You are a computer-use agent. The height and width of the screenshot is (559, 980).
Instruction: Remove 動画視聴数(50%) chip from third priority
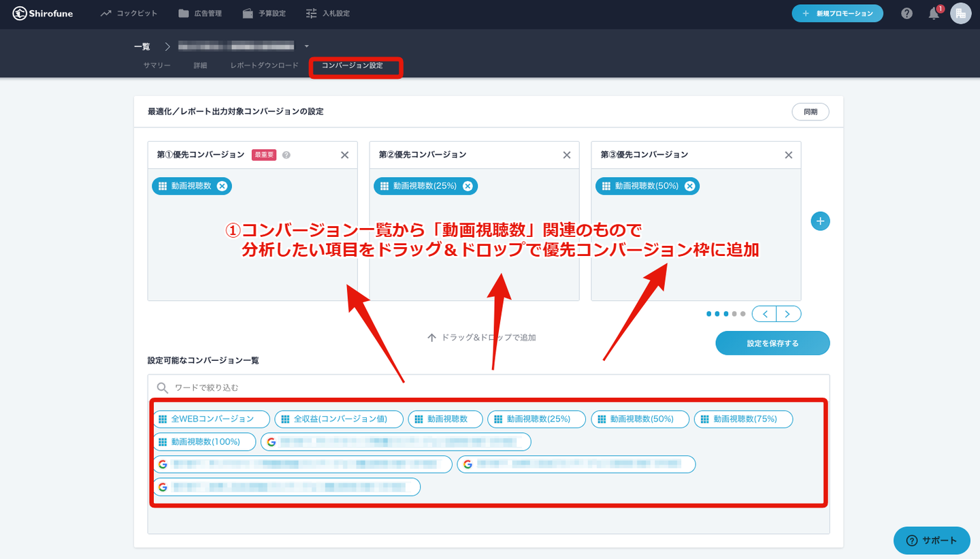pos(689,186)
